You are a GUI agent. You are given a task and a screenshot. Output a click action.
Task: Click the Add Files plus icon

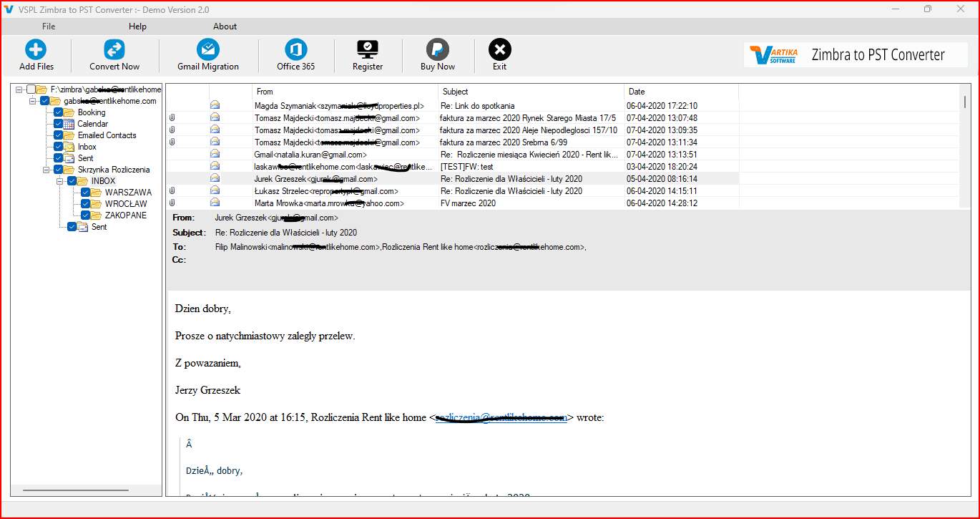point(36,49)
